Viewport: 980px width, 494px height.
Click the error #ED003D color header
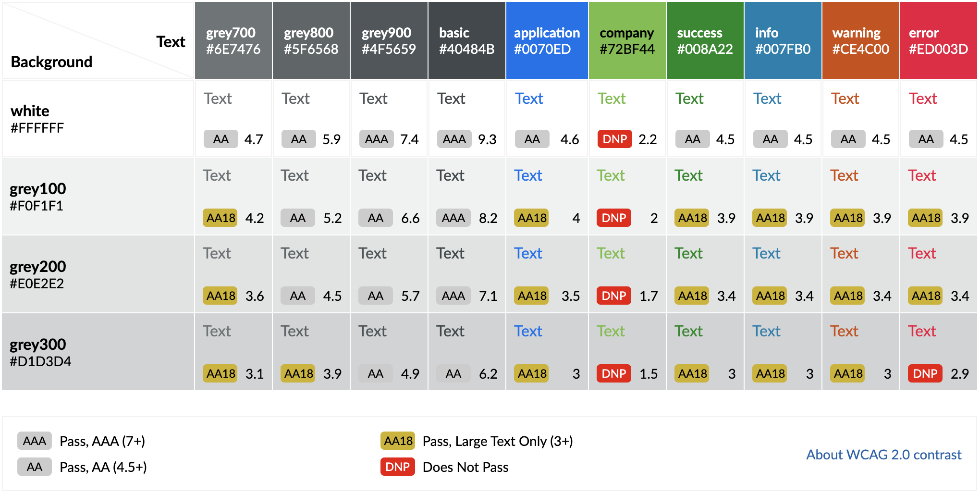938,40
